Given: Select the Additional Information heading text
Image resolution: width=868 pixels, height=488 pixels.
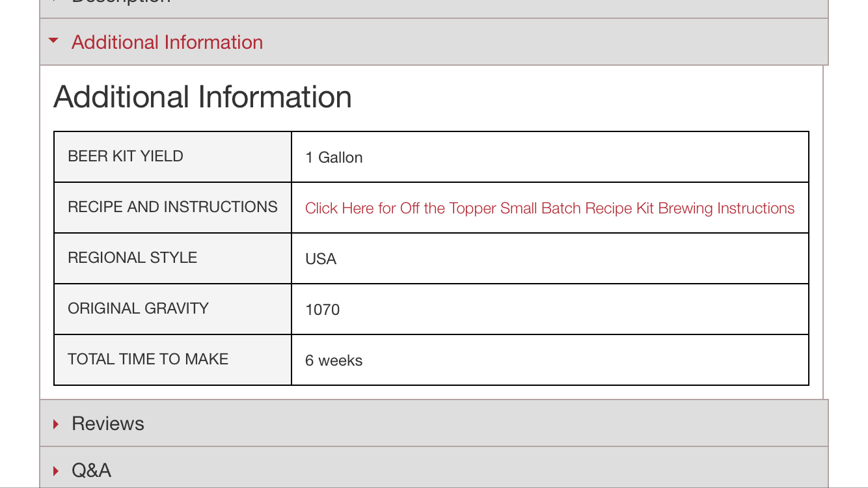Looking at the screenshot, I should point(203,97).
